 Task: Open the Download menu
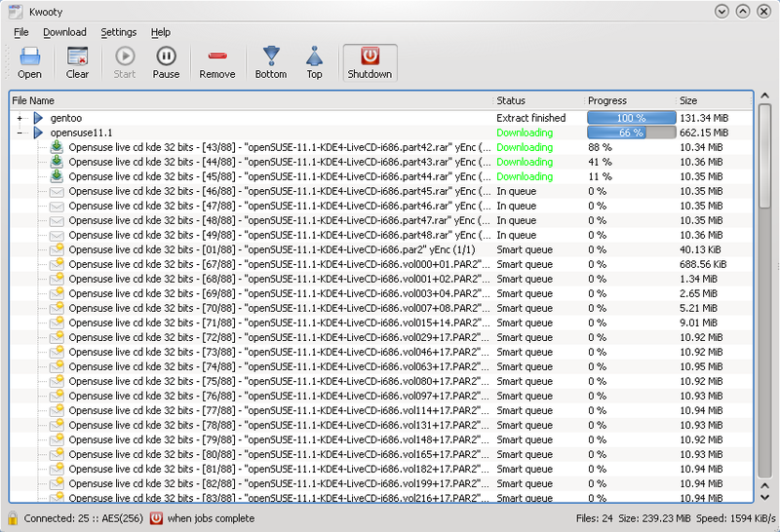pos(64,32)
